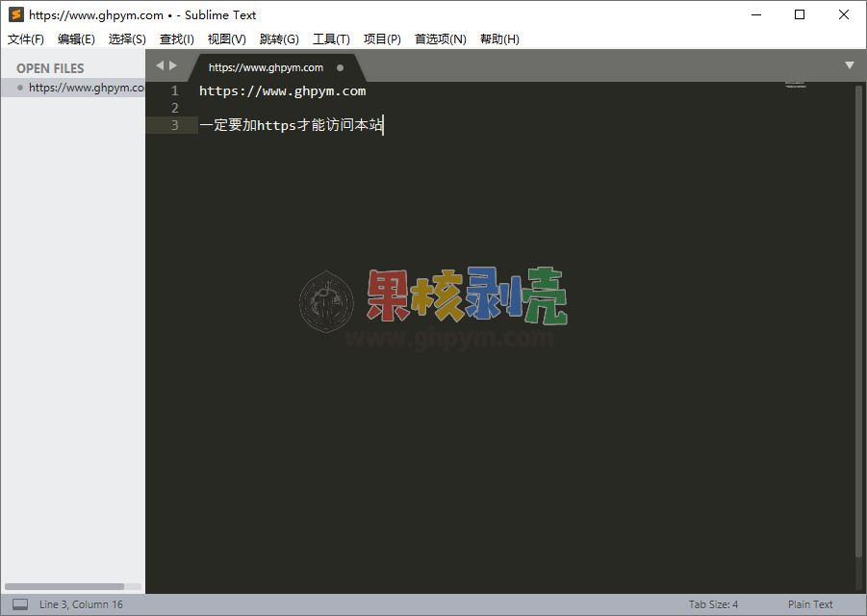Click the OPEN FILES sidebar header

coord(50,68)
